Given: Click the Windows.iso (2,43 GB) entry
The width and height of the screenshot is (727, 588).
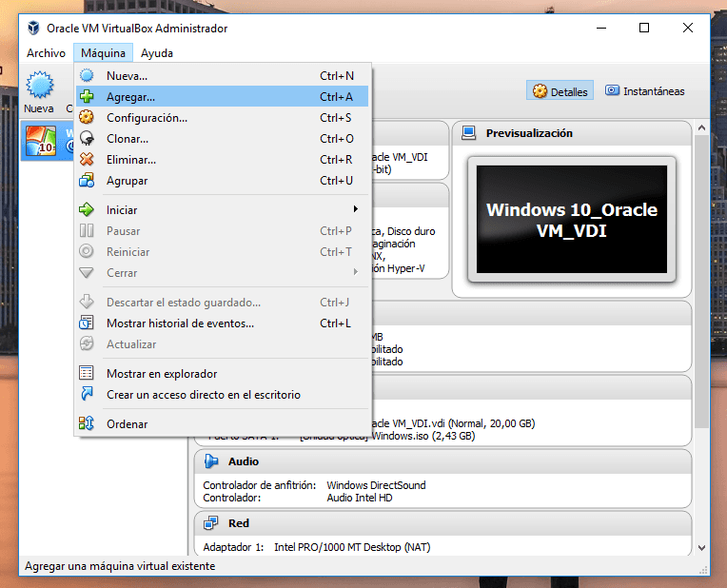Looking at the screenshot, I should (423, 436).
